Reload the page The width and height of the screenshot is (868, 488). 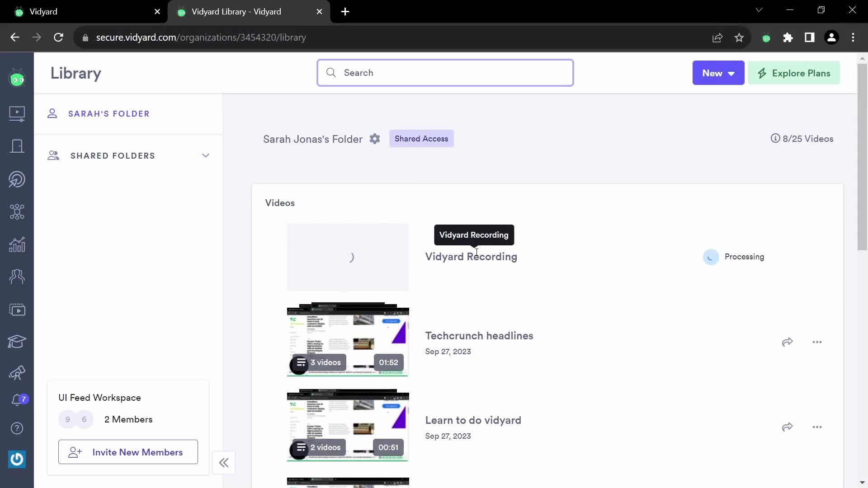coord(58,38)
